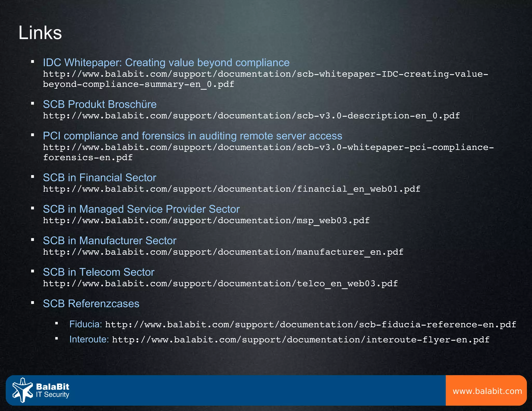Click the SCB in Manufacturer Sector heading
This screenshot has width=532, height=411.
coord(109,241)
